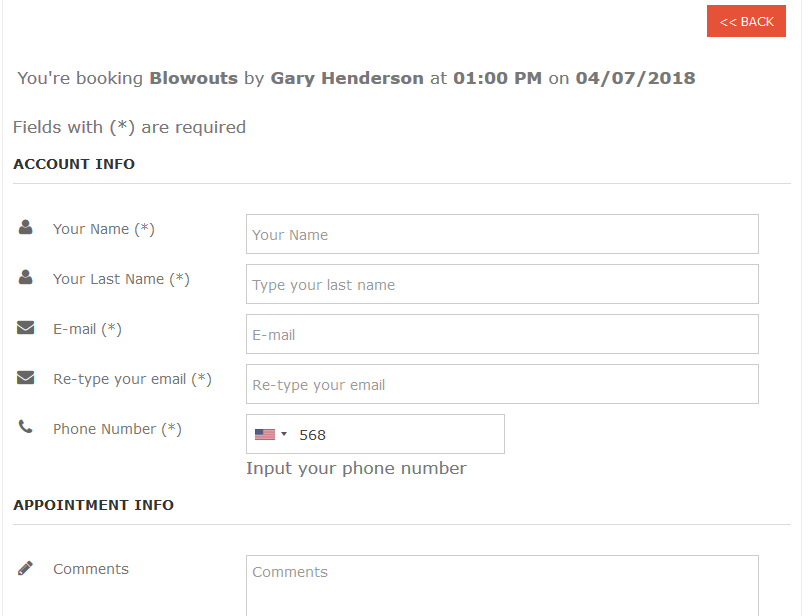Click the person icon beside Your Last Name
The width and height of the screenshot is (808, 616).
tap(25, 277)
